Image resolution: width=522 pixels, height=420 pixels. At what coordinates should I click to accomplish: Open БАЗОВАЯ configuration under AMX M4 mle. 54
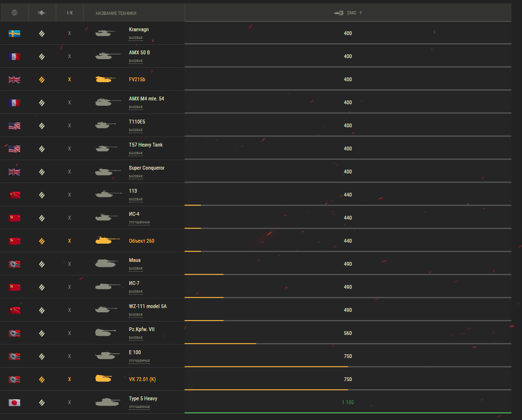[136, 107]
